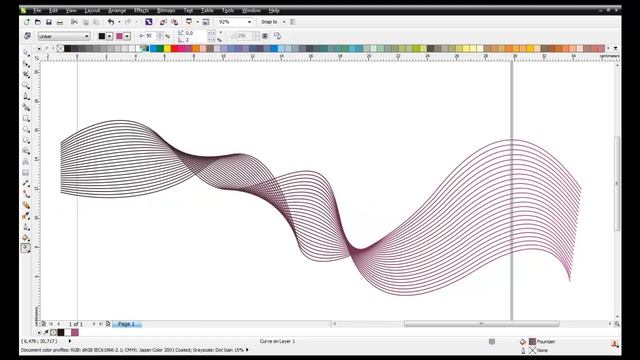Click the Print icon

point(60,22)
